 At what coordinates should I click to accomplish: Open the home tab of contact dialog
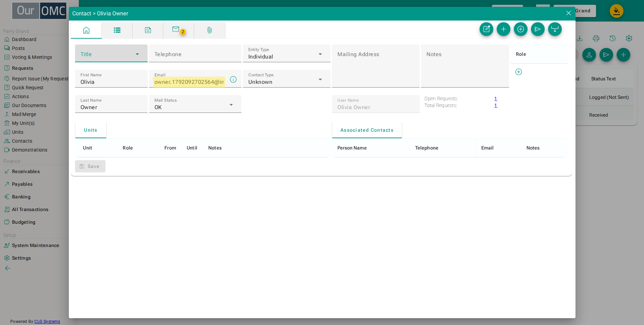[86, 30]
